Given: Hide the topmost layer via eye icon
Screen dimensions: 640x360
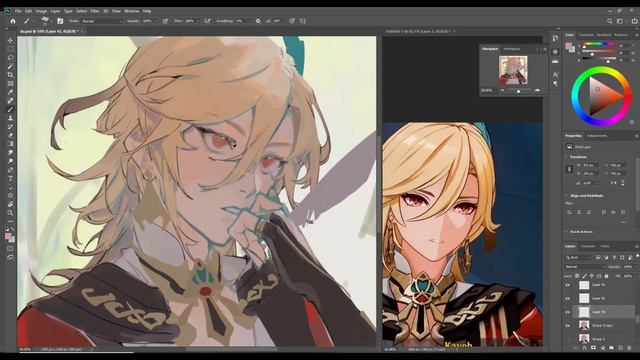Looking at the screenshot, I should (567, 285).
